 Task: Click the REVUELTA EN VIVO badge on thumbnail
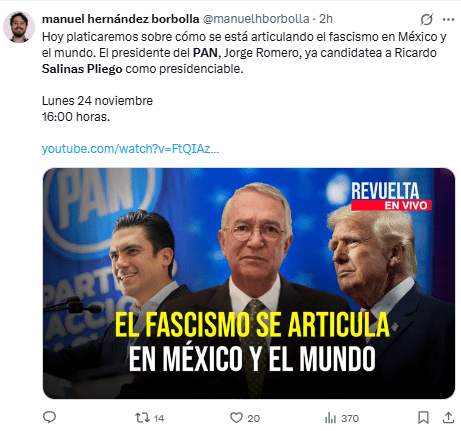[x=391, y=196]
